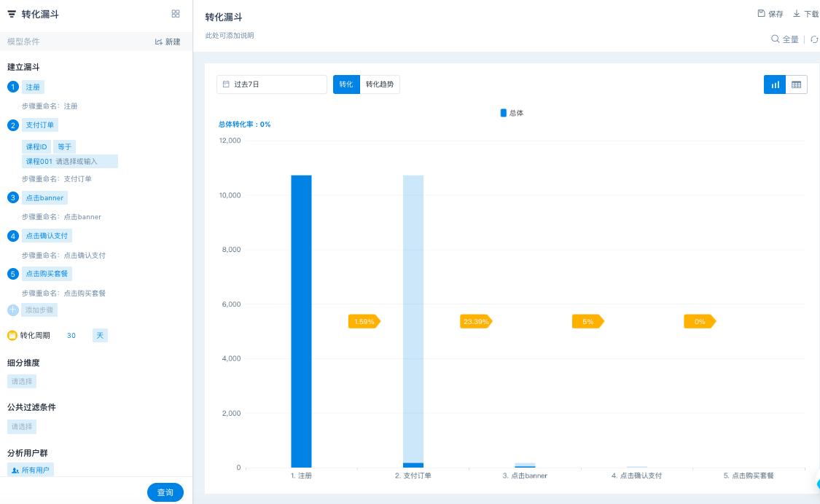820x504 pixels.
Task: Click the refresh icon at top right
Action: [814, 39]
